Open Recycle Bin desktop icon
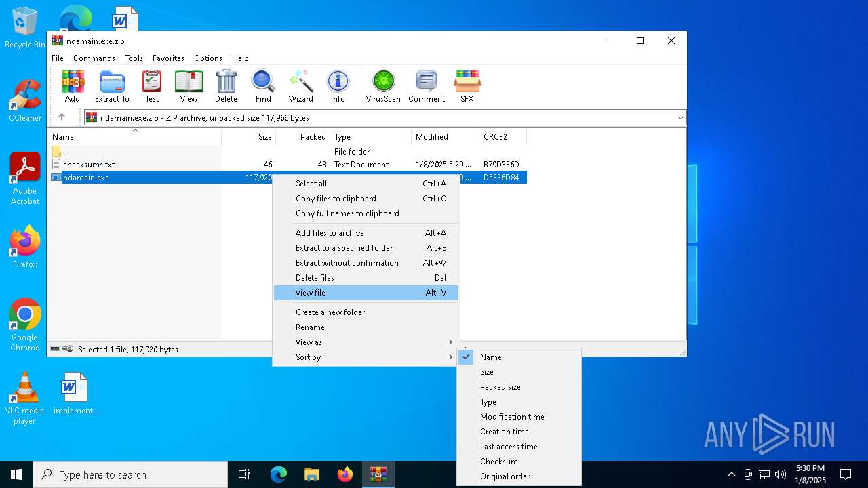This screenshot has width=868, height=488. [x=25, y=28]
